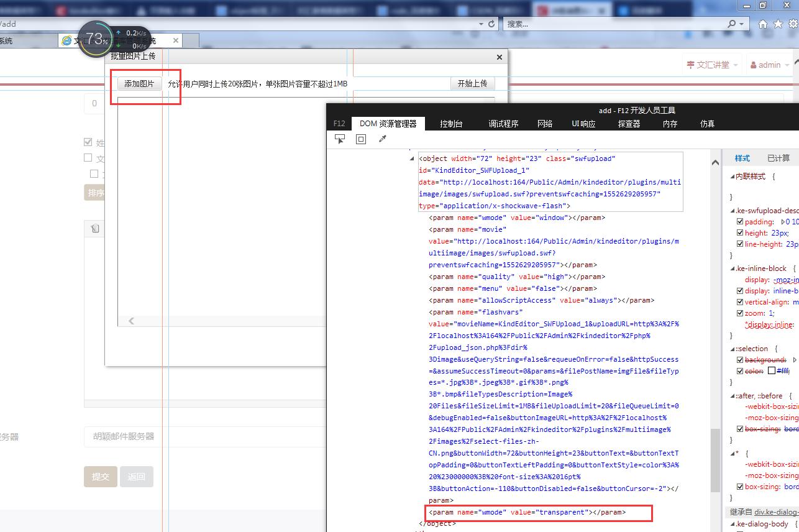
Task: Close the 批量图片上传 dialog
Action: pos(499,57)
